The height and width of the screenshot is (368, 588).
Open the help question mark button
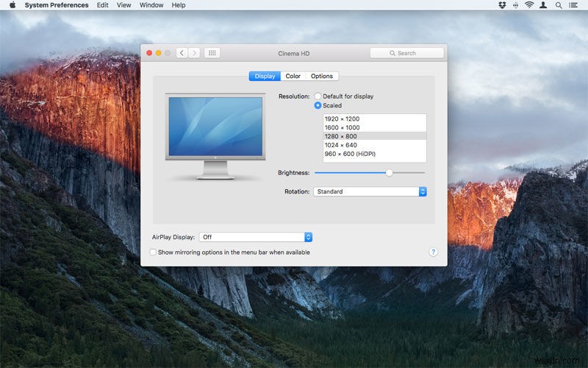click(433, 252)
